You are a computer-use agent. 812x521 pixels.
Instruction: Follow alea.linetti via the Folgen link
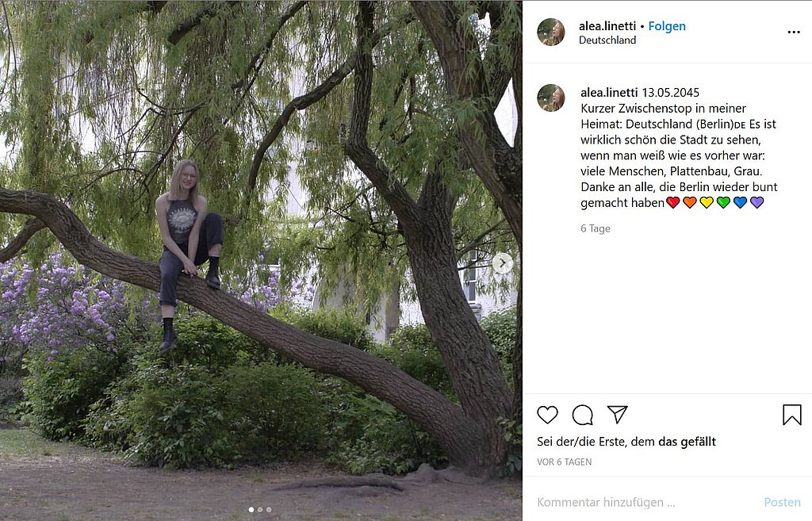tap(667, 26)
